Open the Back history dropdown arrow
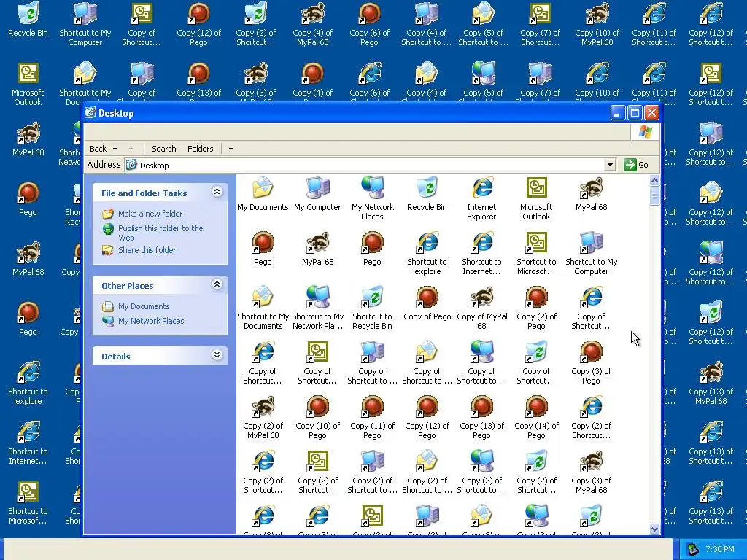The image size is (747, 560). pos(115,149)
